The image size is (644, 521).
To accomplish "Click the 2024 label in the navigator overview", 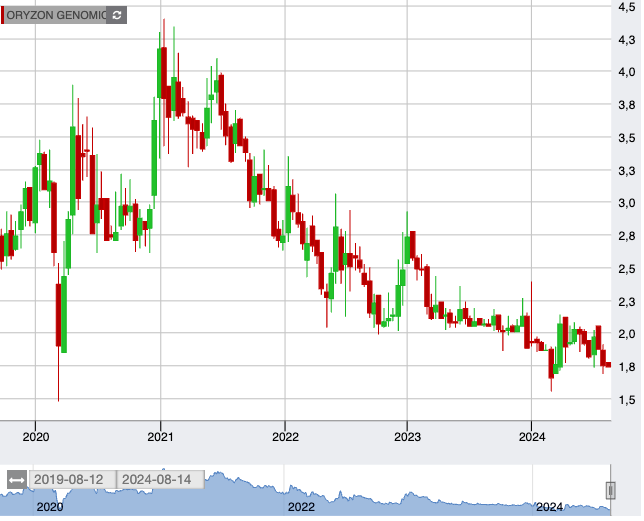I will [549, 507].
